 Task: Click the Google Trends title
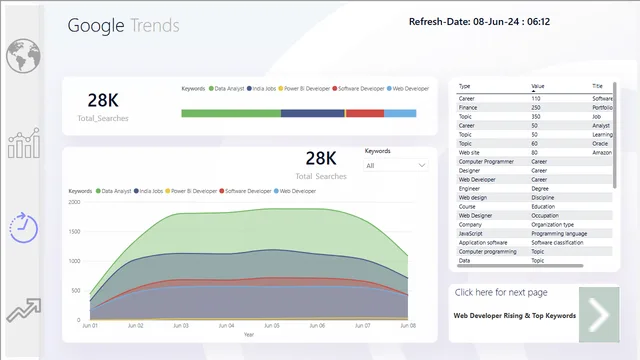(123, 25)
